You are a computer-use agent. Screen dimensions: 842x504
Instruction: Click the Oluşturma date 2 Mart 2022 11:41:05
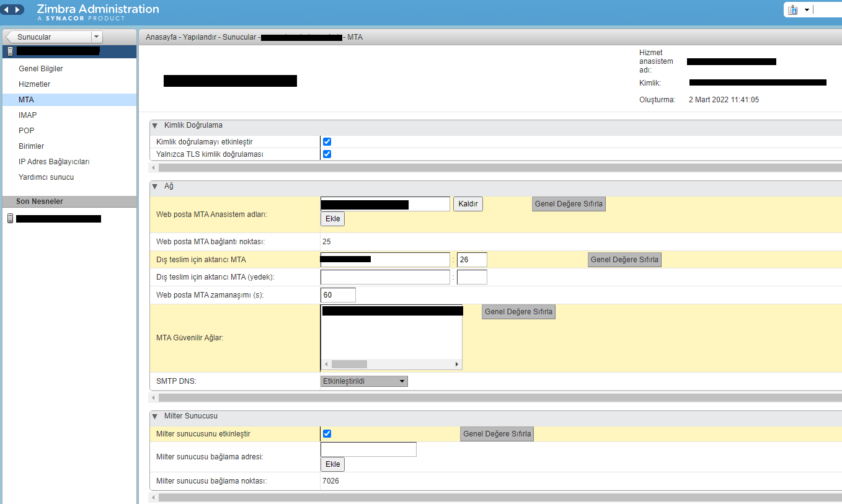point(724,100)
